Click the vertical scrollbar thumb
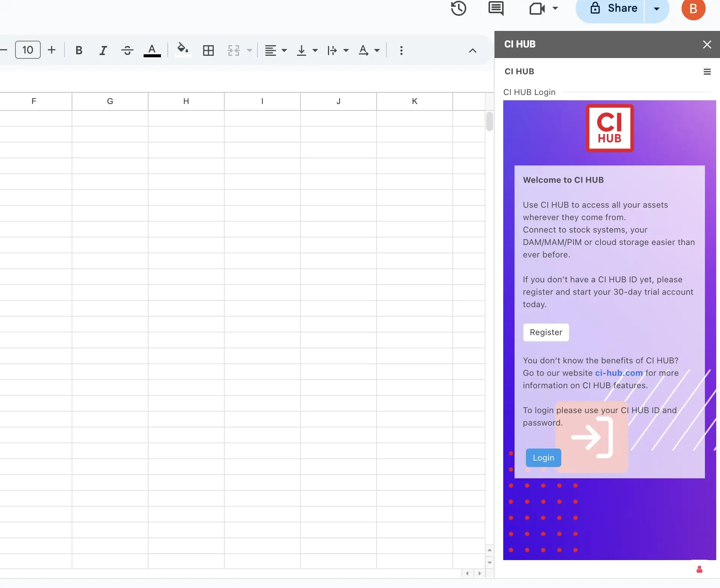This screenshot has width=720, height=588. [490, 121]
